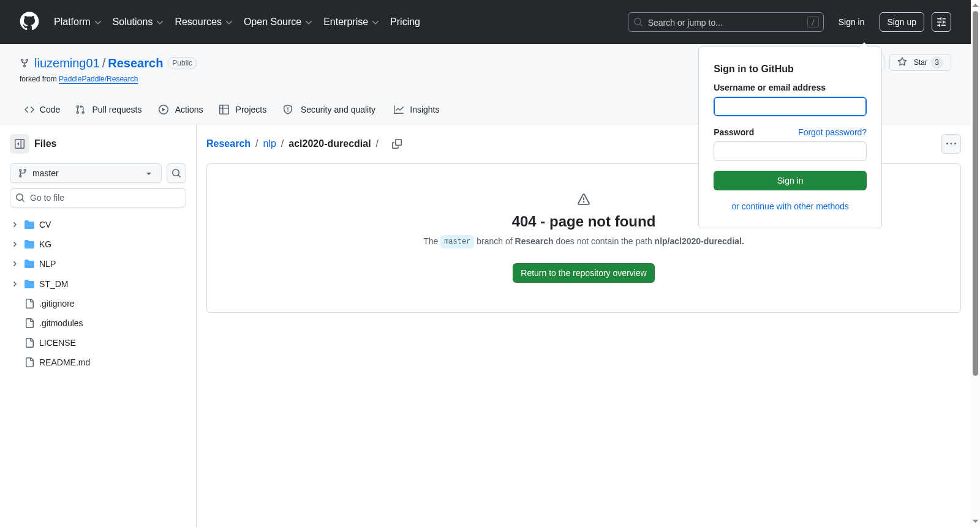This screenshot has width=980, height=527.
Task: Click or continue with other methods
Action: coord(790,206)
